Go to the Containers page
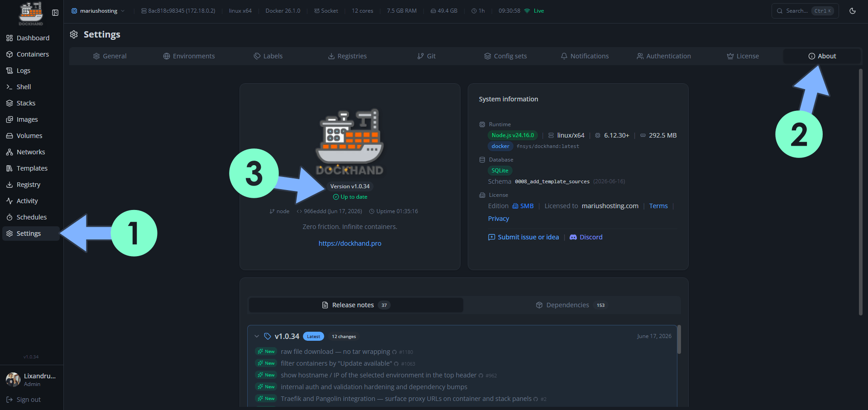Screen dimensions: 868x410 (31, 54)
